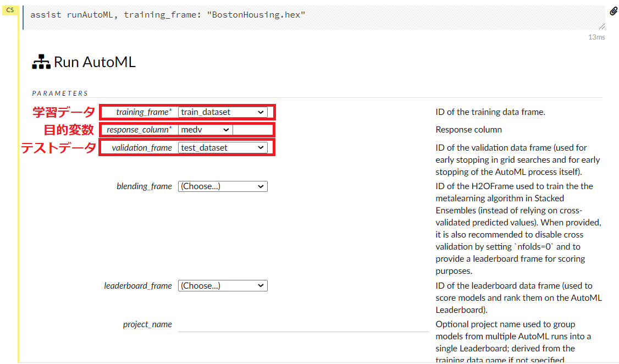Viewport: 619px width, 364px height.
Task: Open the validation_frame dropdown showing test_dataset
Action: point(223,148)
